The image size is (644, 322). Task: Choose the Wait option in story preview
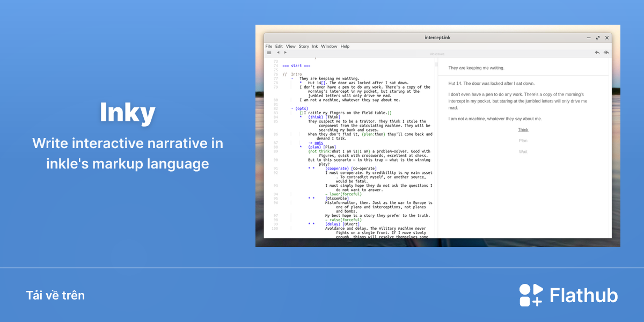click(523, 151)
